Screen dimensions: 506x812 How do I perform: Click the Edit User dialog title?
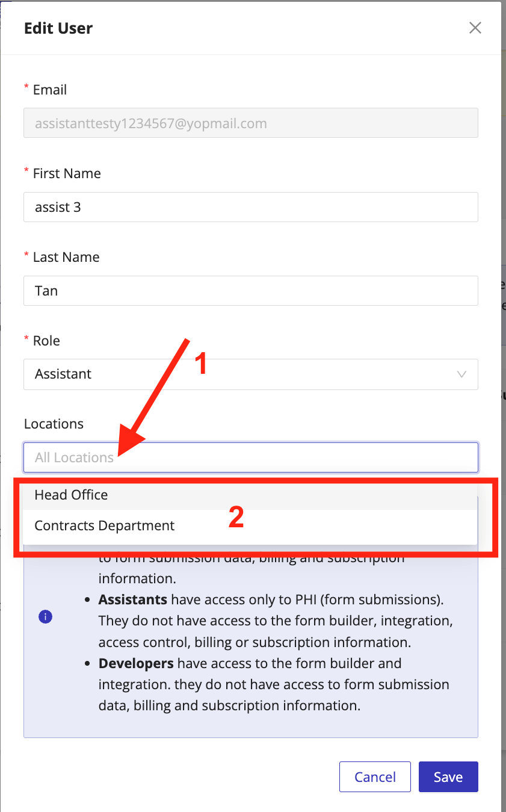pos(58,28)
